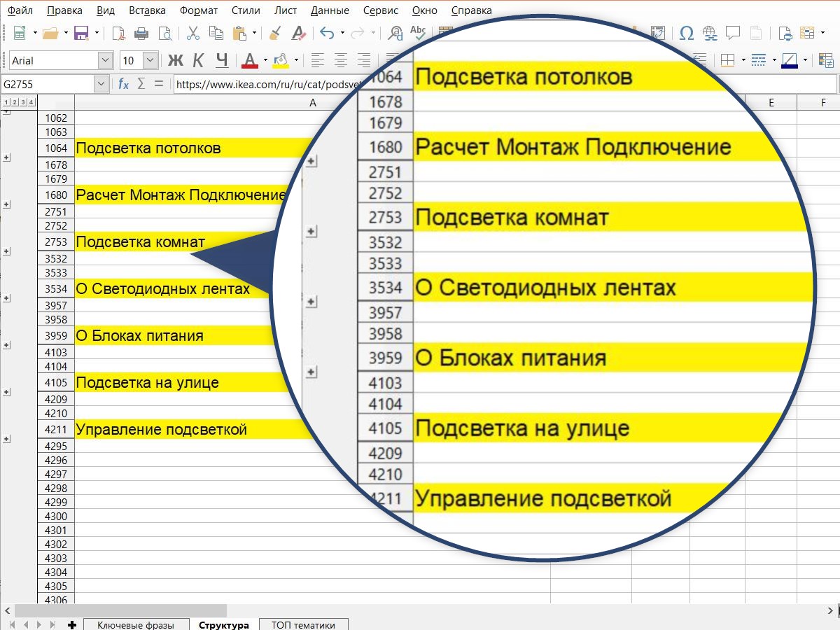The width and height of the screenshot is (840, 630).
Task: Insert a special character with the Omega icon
Action: pyautogui.click(x=687, y=33)
